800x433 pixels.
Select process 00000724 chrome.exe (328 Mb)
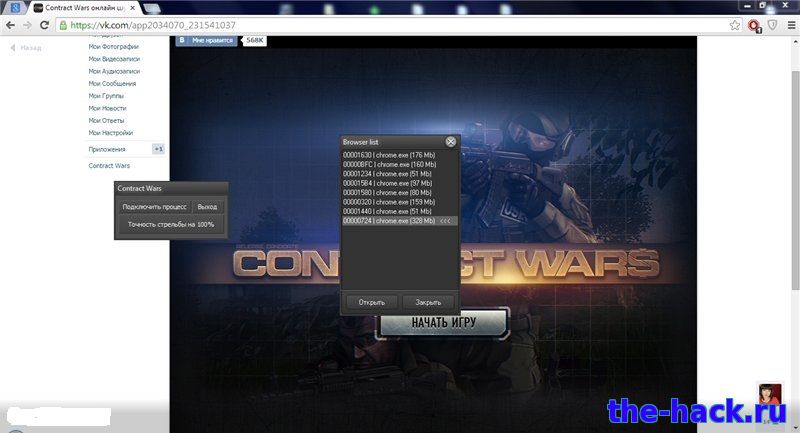[x=399, y=221]
